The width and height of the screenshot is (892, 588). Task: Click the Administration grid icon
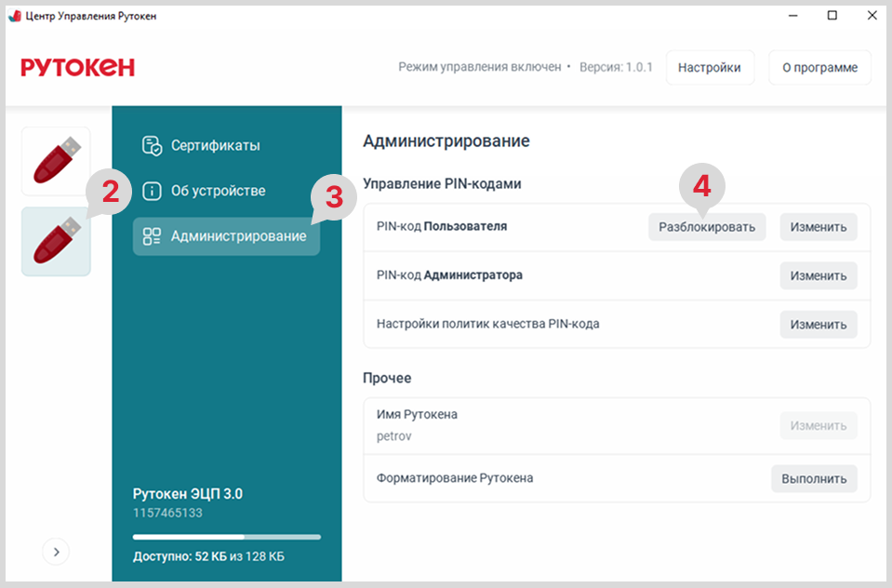pyautogui.click(x=152, y=236)
